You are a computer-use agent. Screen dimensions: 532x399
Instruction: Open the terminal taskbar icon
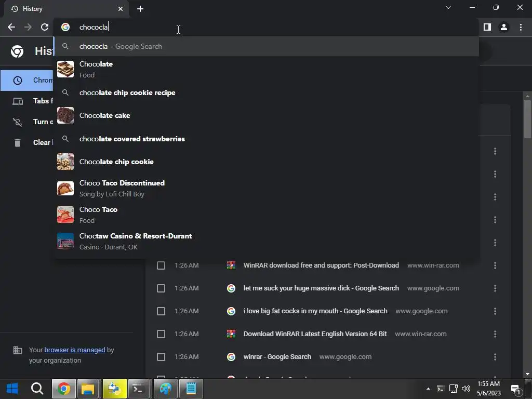click(x=139, y=389)
